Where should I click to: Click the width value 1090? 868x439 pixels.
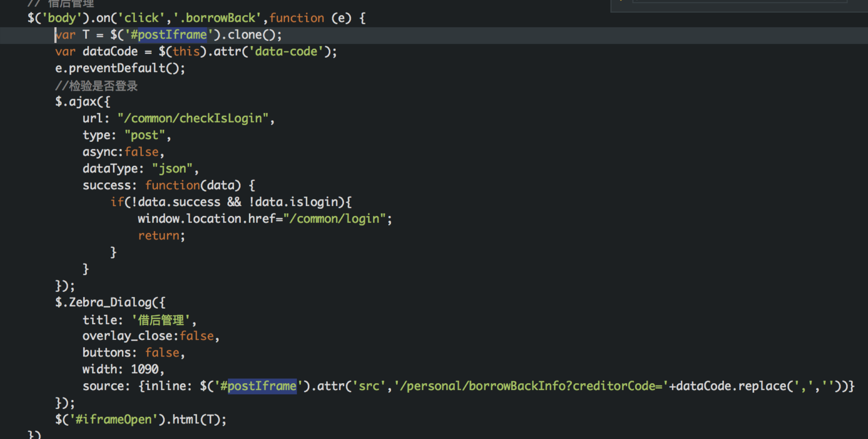point(145,370)
